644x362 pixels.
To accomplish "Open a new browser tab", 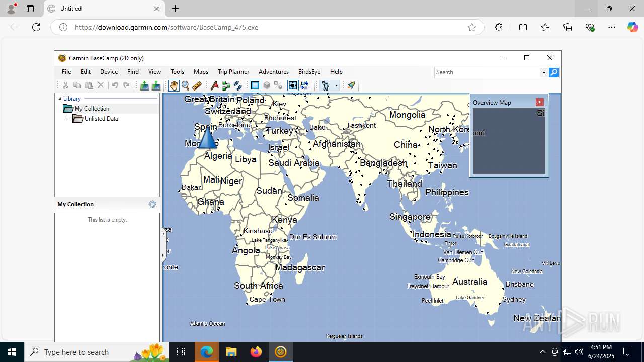I will 175,9.
